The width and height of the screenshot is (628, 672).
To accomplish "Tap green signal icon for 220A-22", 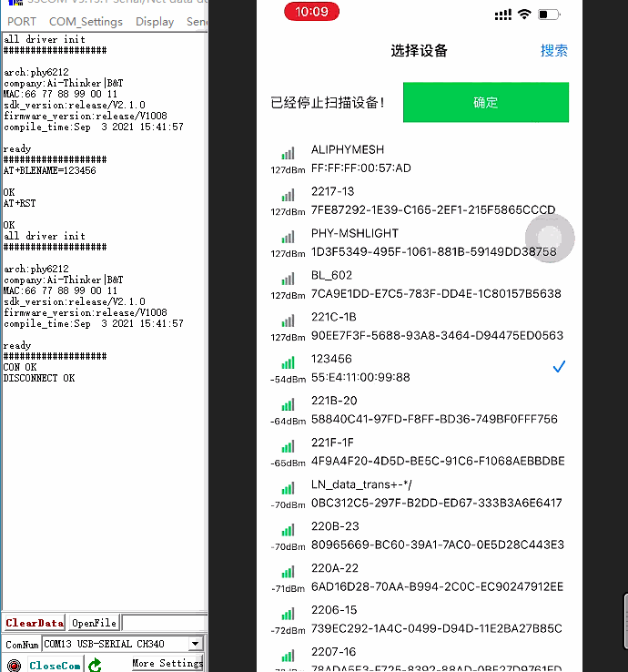I will pos(289,572).
